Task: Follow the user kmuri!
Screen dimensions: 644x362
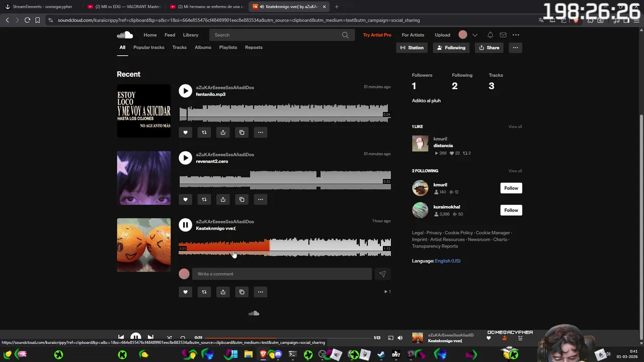Action: tap(511, 188)
